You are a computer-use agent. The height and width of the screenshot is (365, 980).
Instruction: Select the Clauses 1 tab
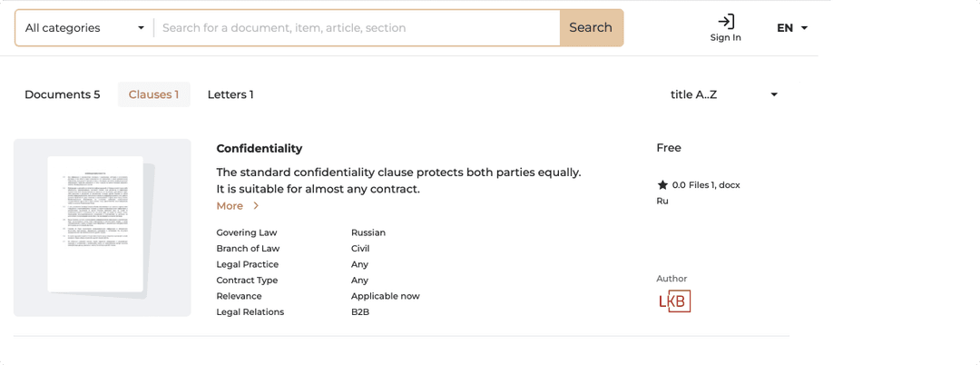tap(153, 94)
